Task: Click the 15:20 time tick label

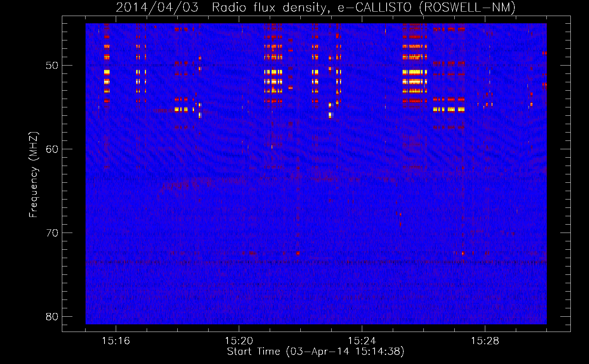Action: pyautogui.click(x=239, y=341)
